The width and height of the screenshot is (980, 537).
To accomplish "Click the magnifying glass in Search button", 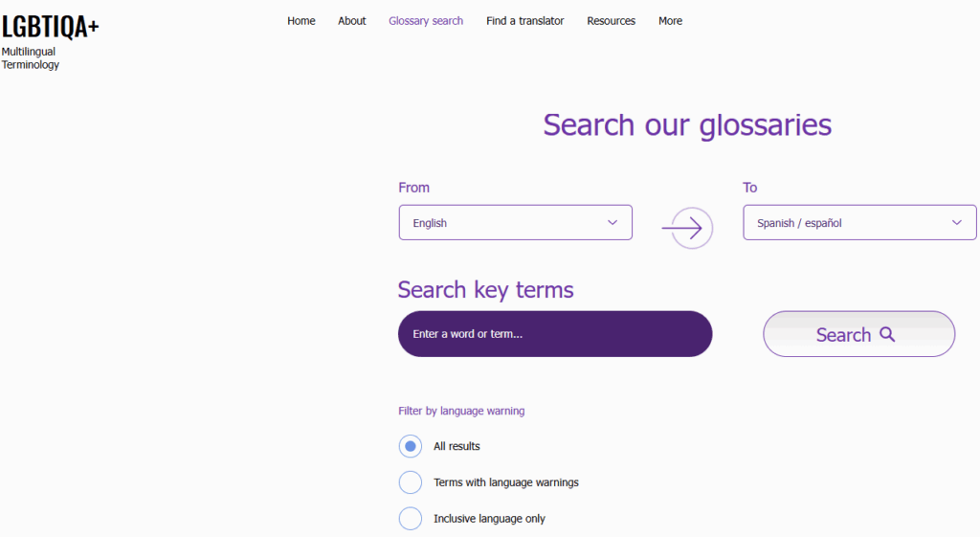I will coord(887,334).
